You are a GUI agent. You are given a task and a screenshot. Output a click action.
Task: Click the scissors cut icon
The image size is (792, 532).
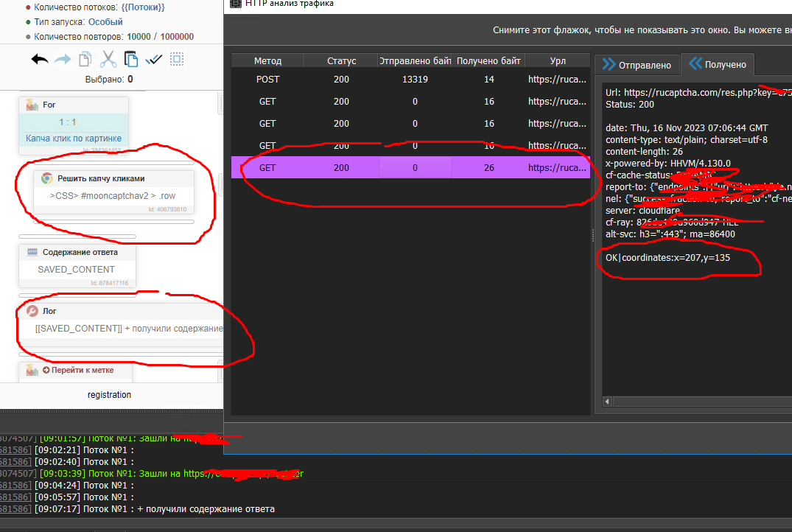(108, 60)
